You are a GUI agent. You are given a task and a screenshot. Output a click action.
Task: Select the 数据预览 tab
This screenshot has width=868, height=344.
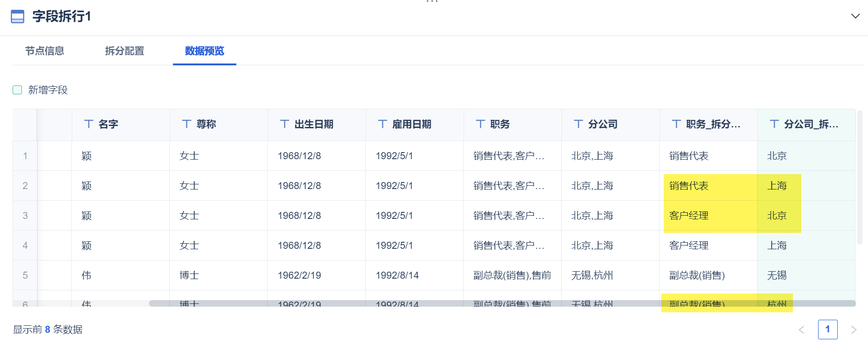pyautogui.click(x=204, y=51)
